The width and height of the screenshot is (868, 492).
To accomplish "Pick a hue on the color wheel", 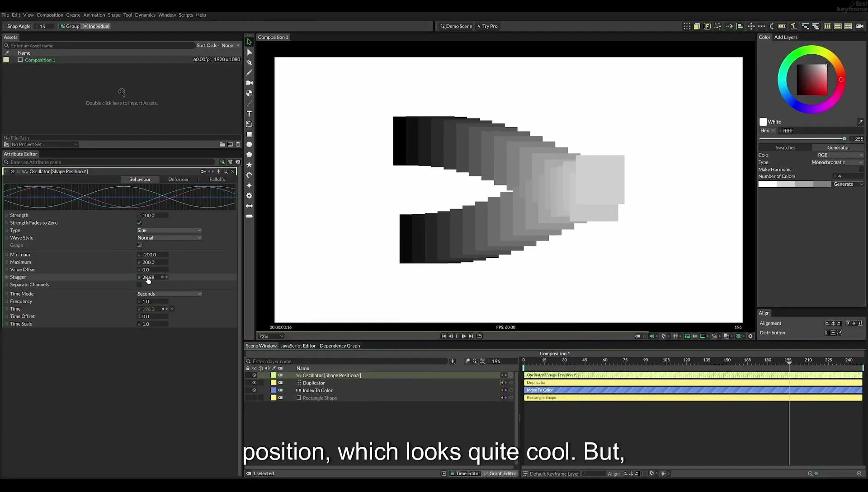I will coord(811,79).
